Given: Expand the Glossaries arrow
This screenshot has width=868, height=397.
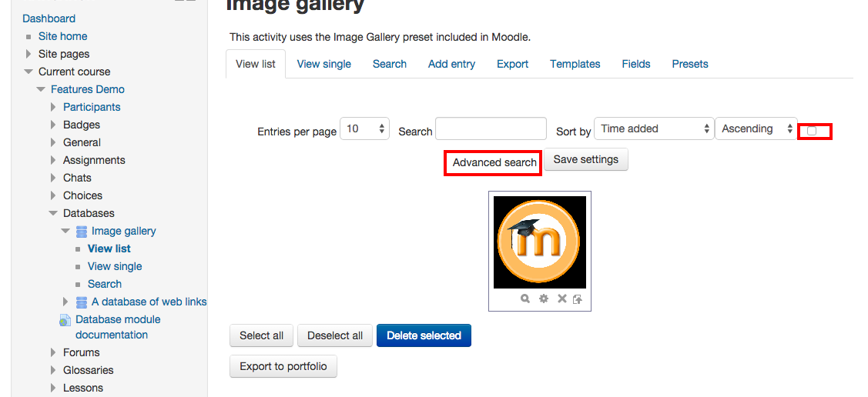Looking at the screenshot, I should pos(53,371).
